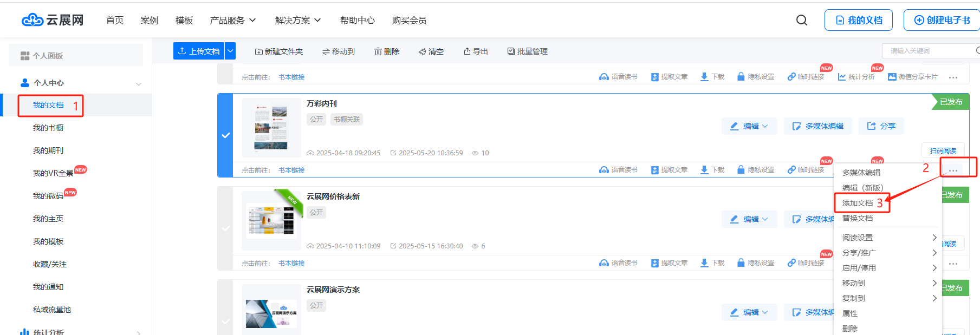This screenshot has width=980, height=335.
Task: Click 提取文章 in the 万彩内刊 row
Action: (x=669, y=170)
